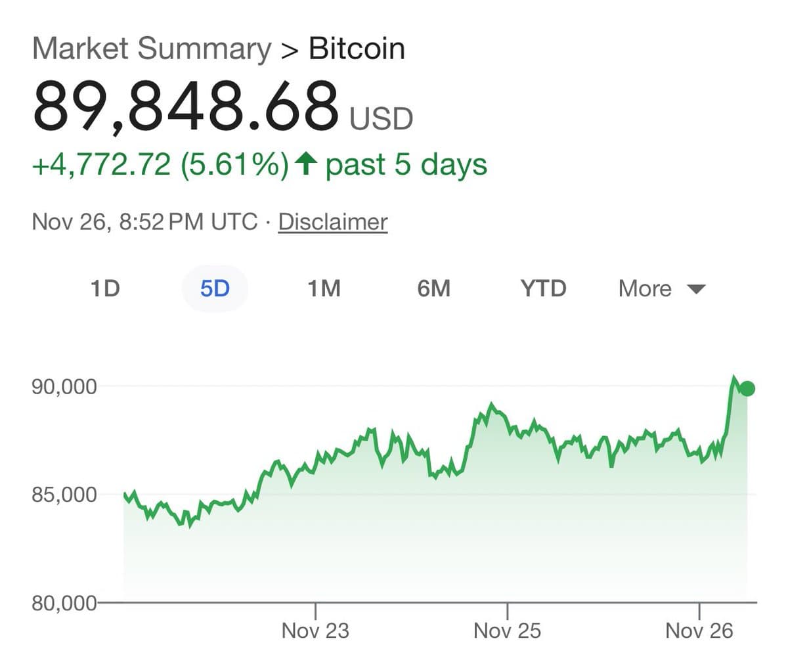Click the Nov 23 date axis label
Image resolution: width=788 pixels, height=672 pixels.
coord(315,631)
